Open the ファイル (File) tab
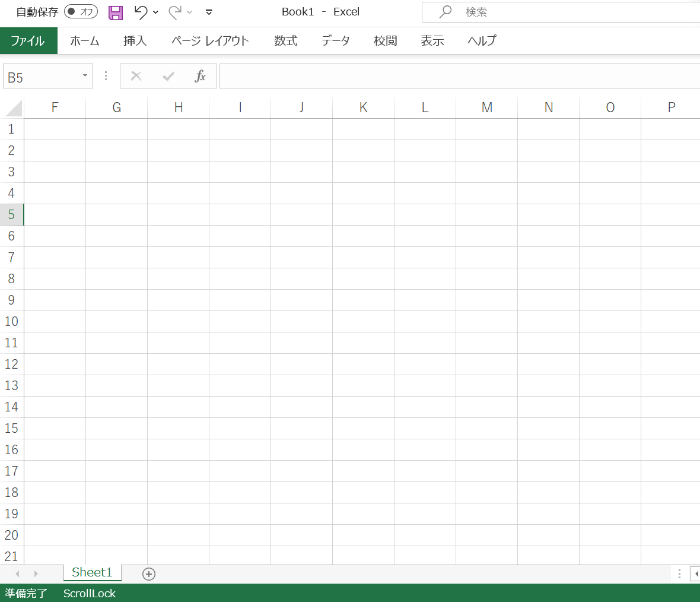Screen dimensions: 700x602 (28, 41)
